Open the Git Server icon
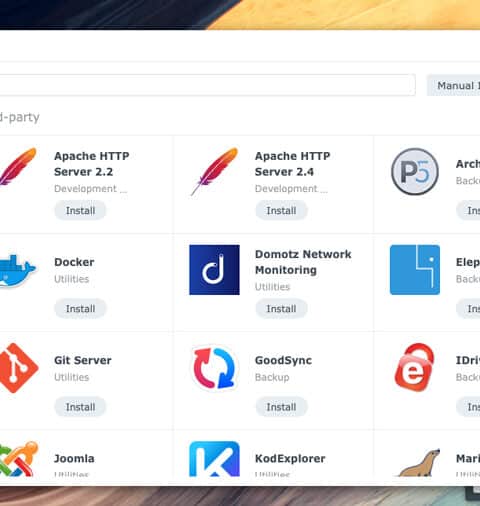480x506 pixels. click(x=18, y=368)
